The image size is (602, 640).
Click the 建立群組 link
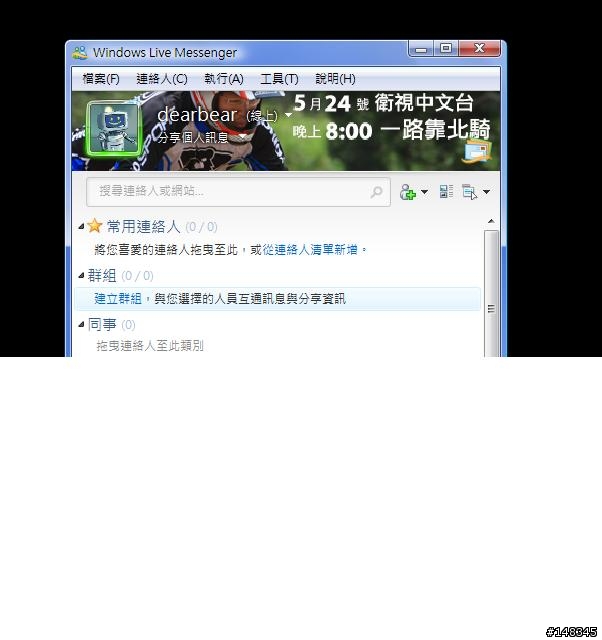tap(118, 299)
